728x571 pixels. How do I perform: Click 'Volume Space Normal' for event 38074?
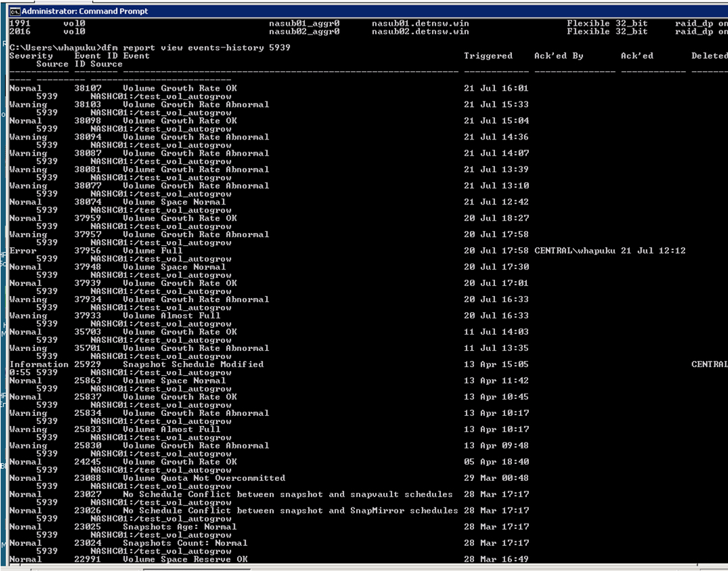point(174,202)
